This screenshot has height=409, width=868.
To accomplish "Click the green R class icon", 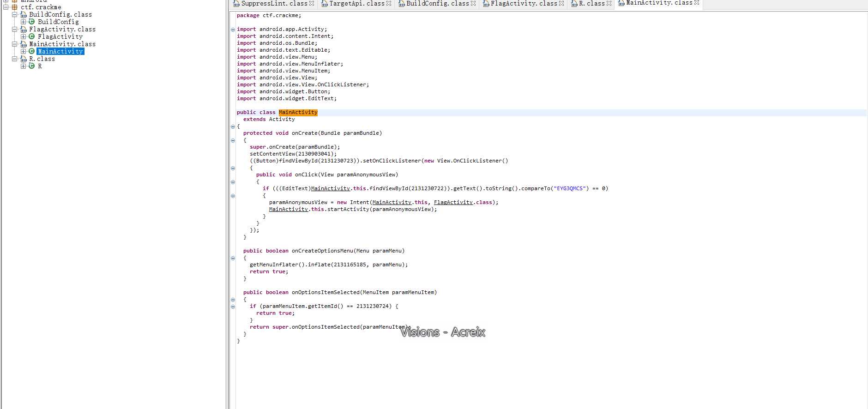I will coord(32,66).
